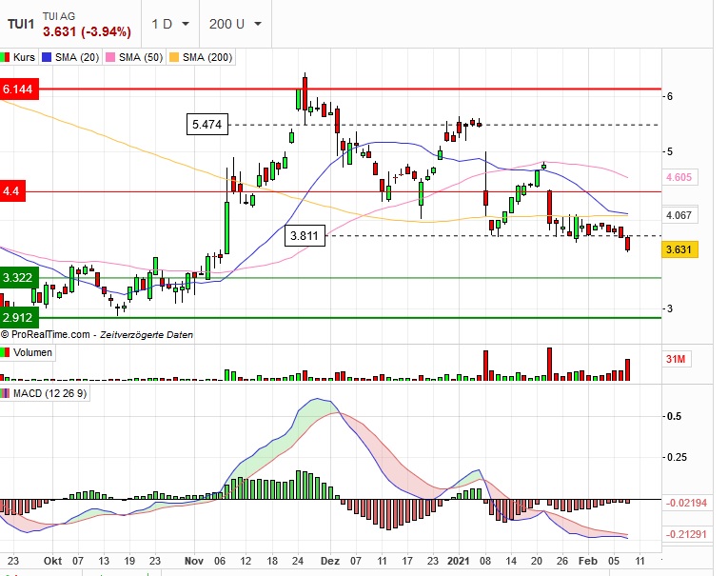The width and height of the screenshot is (728, 576).
Task: Click the MACD value -0.02194
Action: 686,503
